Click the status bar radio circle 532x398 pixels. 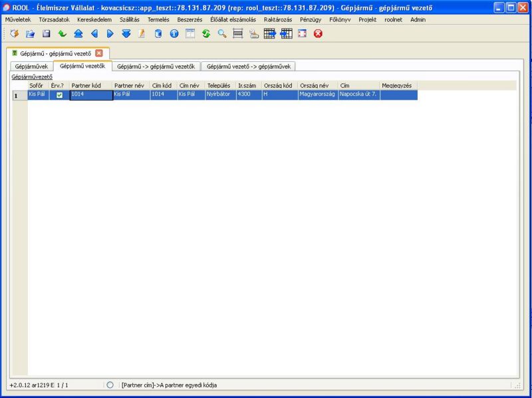point(110,385)
